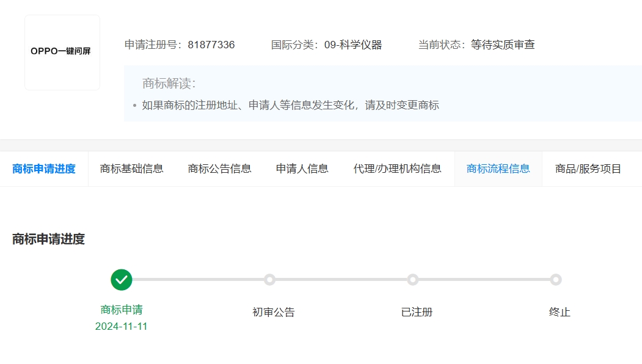The height and width of the screenshot is (364, 642).
Task: Click the 初审公告 progress circle icon
Action: click(x=270, y=280)
